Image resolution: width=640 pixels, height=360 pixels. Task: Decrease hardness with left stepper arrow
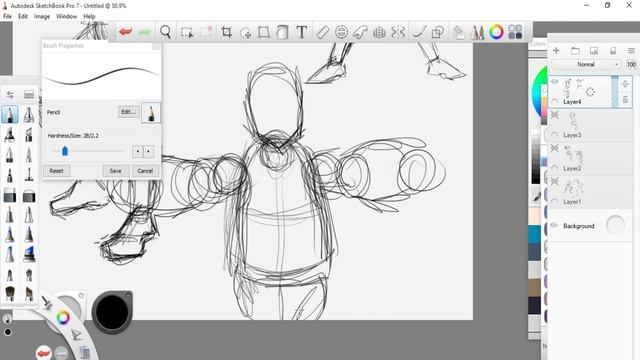click(138, 151)
